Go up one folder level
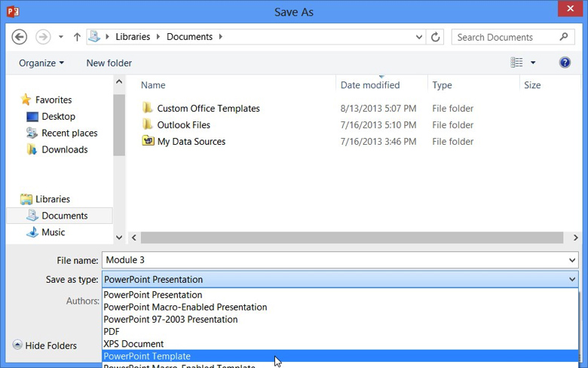Viewport: 588px width, 368px height. [x=77, y=37]
